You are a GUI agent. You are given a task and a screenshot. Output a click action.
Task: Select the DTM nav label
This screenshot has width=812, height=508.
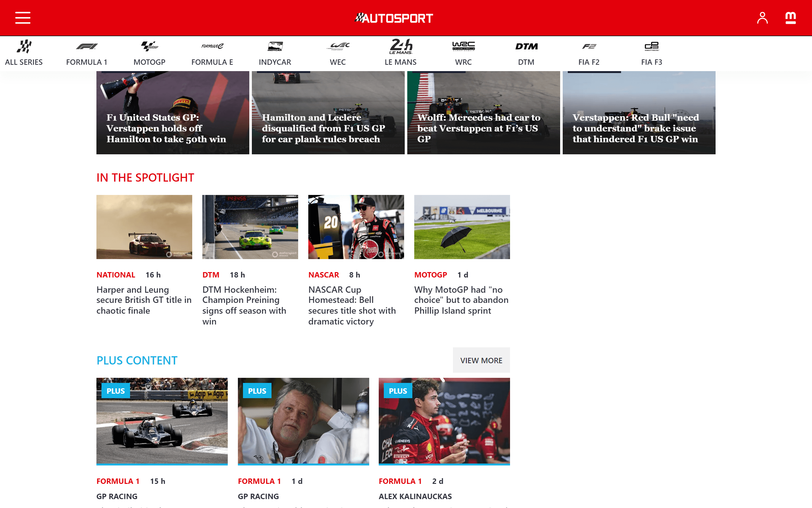coord(526,62)
